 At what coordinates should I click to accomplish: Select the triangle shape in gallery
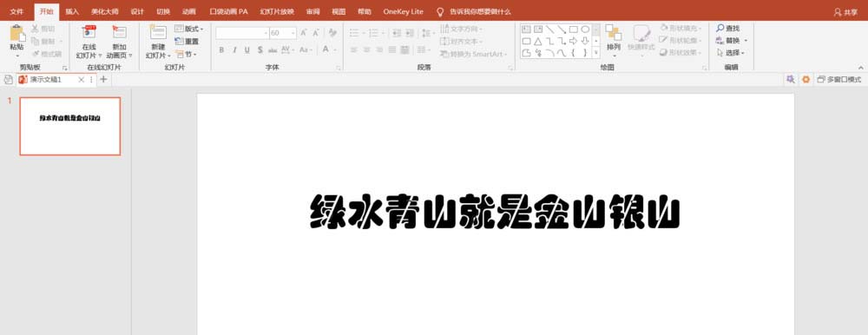pyautogui.click(x=537, y=42)
